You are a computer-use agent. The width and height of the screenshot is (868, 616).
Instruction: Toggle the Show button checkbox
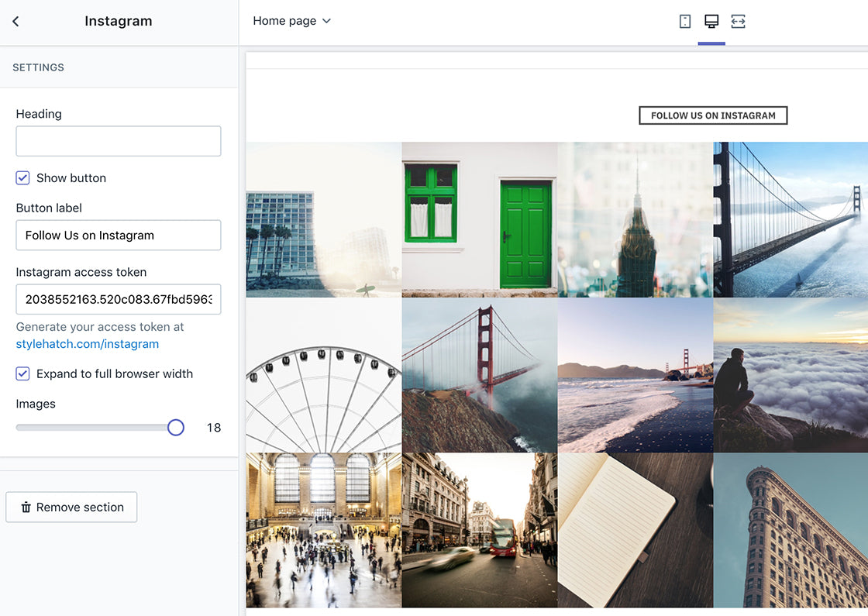(22, 178)
